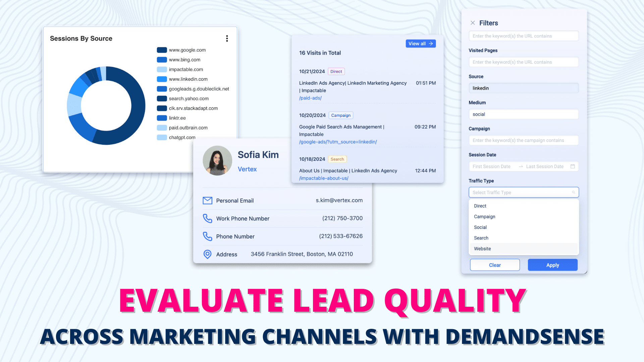Viewport: 644px width, 362px height.
Task: Open the Select Traffic Type dropdown
Action: (524, 192)
